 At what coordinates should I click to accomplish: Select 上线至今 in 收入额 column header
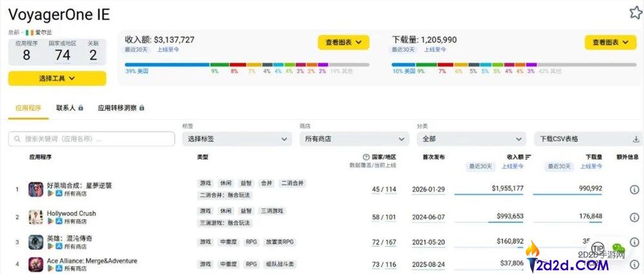click(x=512, y=166)
